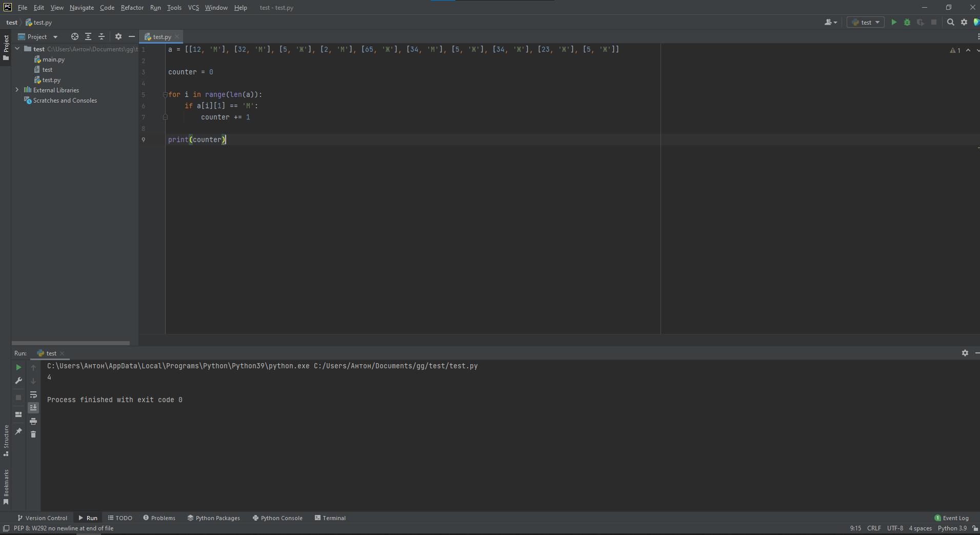Click the Locate/Select Opened File target icon
This screenshot has height=535, width=980.
coord(75,37)
